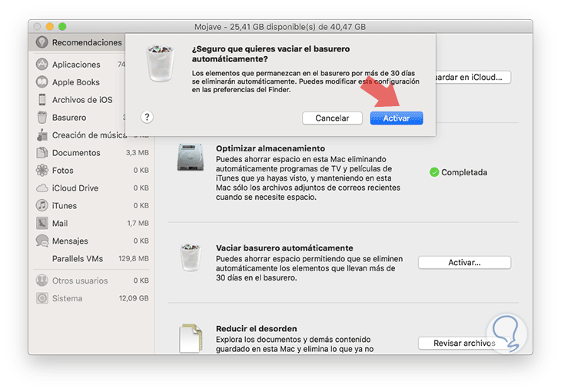Click the Creación de música icon
Viewport: 561px width, 392px height.
(41, 135)
